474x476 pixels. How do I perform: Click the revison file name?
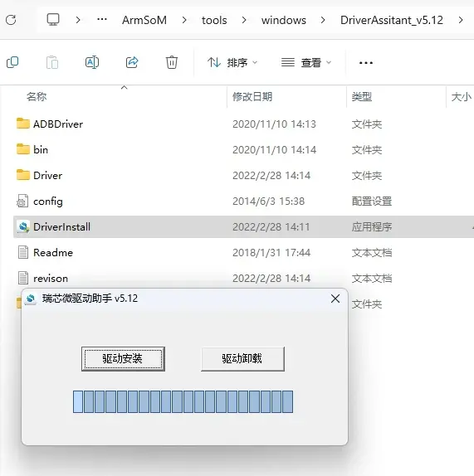tap(51, 279)
